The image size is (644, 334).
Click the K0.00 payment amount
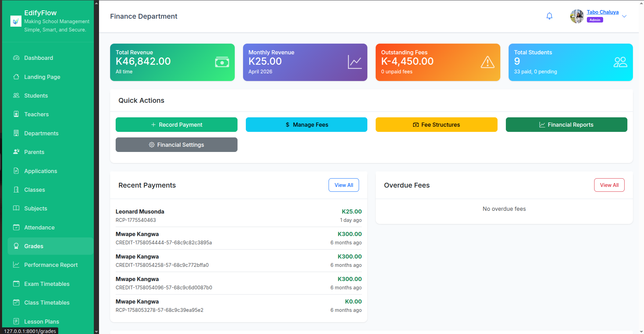353,301
